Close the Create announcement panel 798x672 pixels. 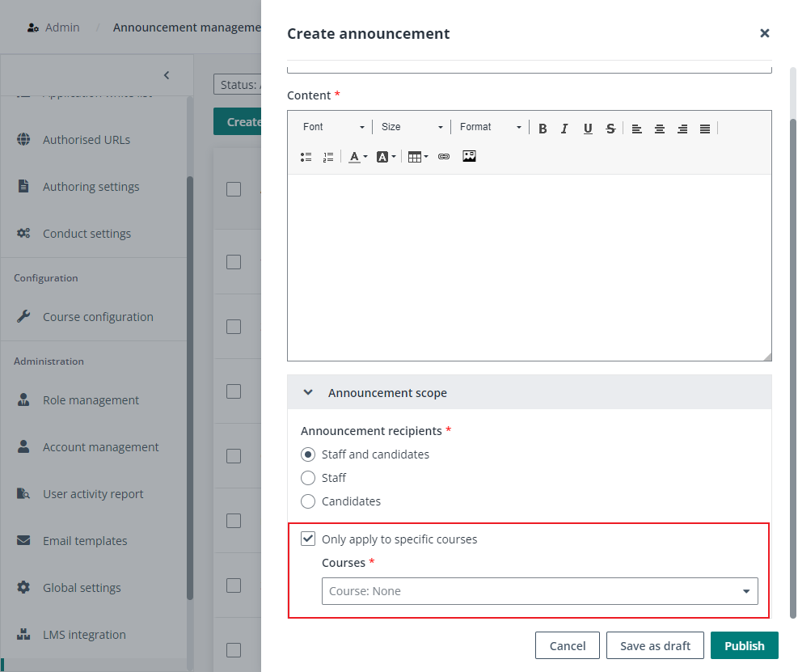coord(764,33)
